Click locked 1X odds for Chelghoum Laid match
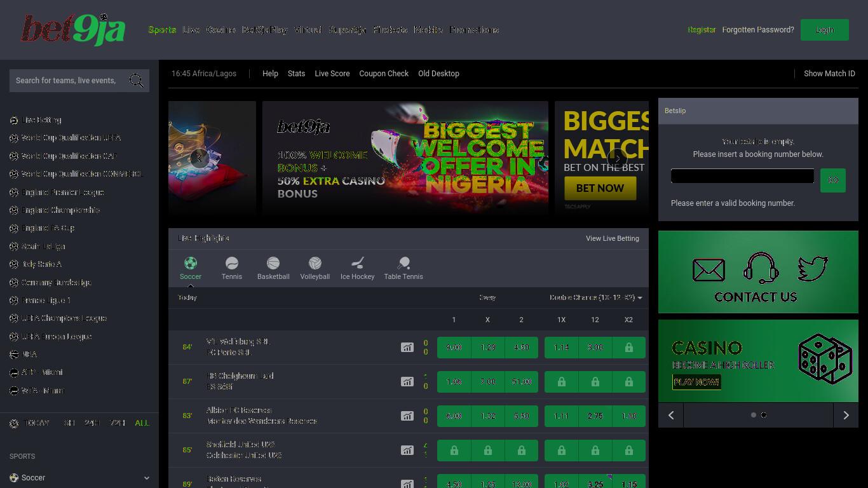The width and height of the screenshot is (868, 488). coord(561,382)
